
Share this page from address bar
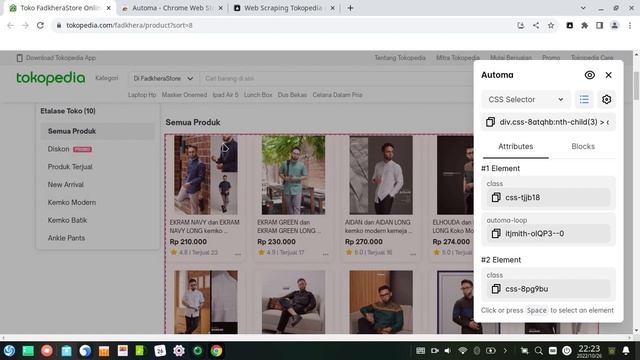click(536, 25)
